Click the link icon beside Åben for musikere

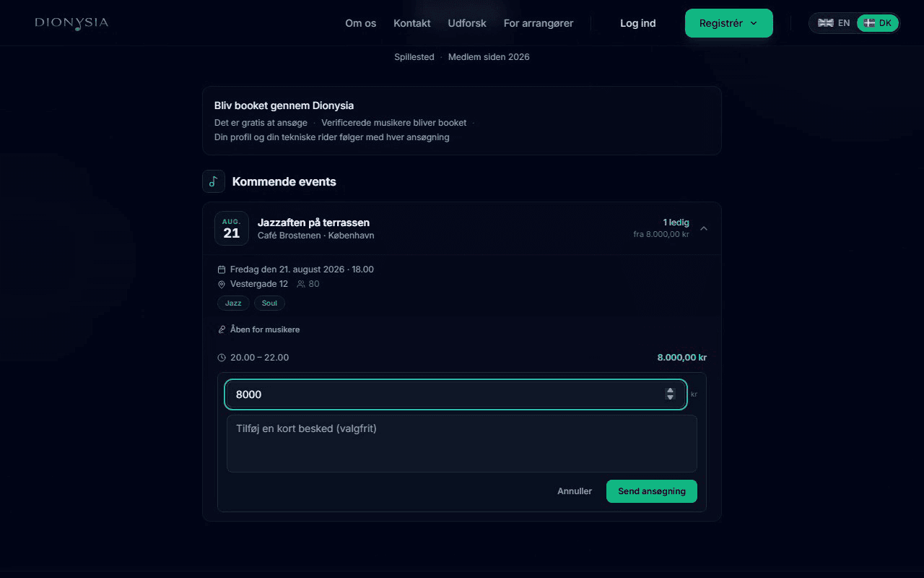(x=222, y=329)
